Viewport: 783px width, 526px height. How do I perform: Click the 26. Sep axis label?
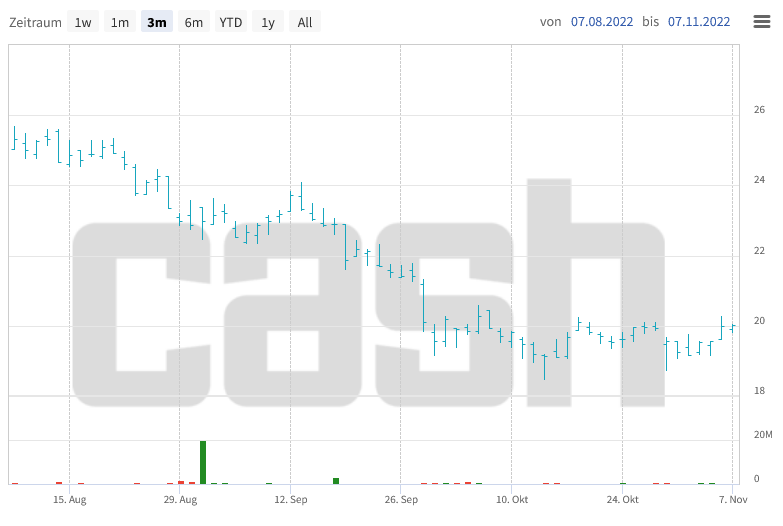(401, 500)
